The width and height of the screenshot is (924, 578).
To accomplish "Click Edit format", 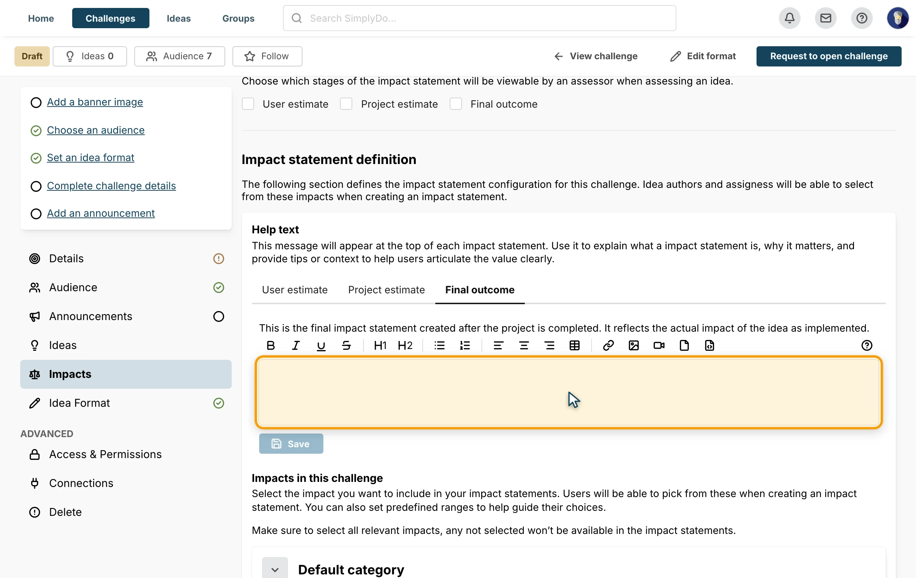I will coord(703,56).
